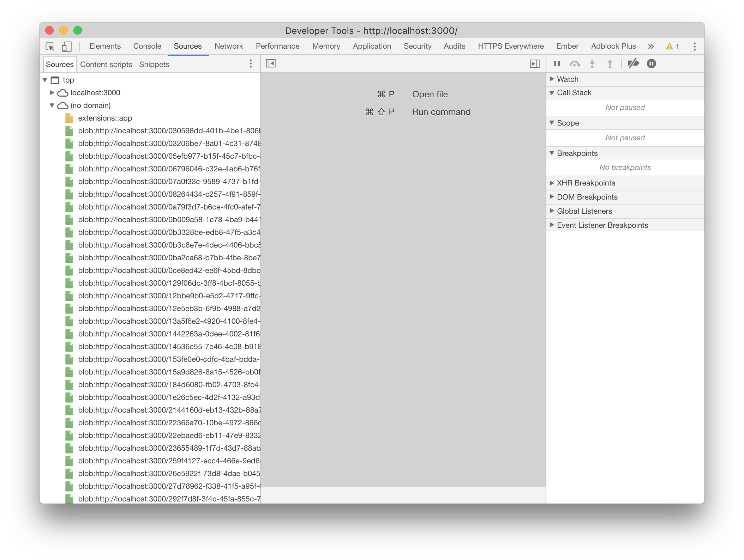Viewport: 744px width, 560px height.
Task: Expand Event Listener Breakpoints section
Action: tap(552, 225)
